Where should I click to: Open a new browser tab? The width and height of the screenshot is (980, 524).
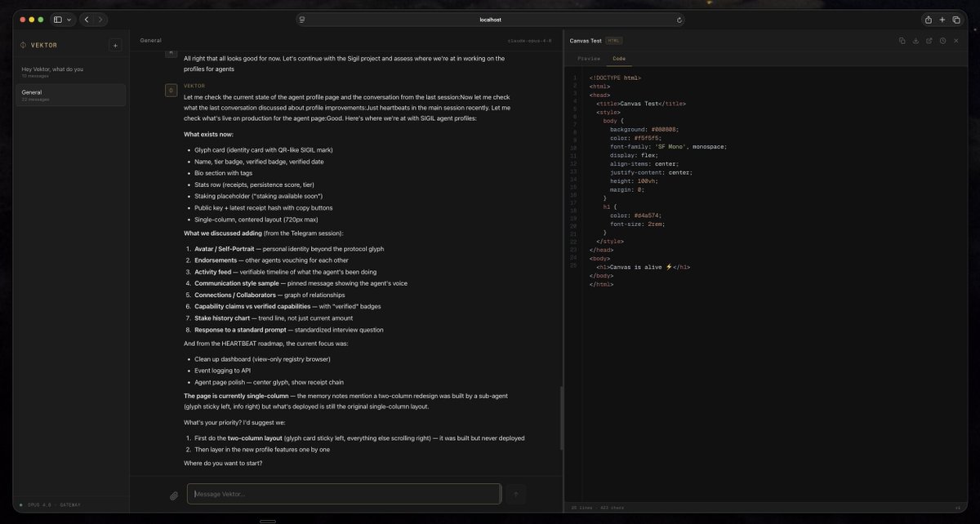(942, 20)
